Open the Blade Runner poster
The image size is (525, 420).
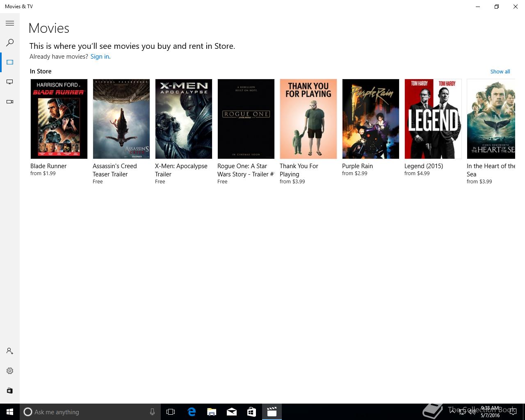tap(59, 119)
